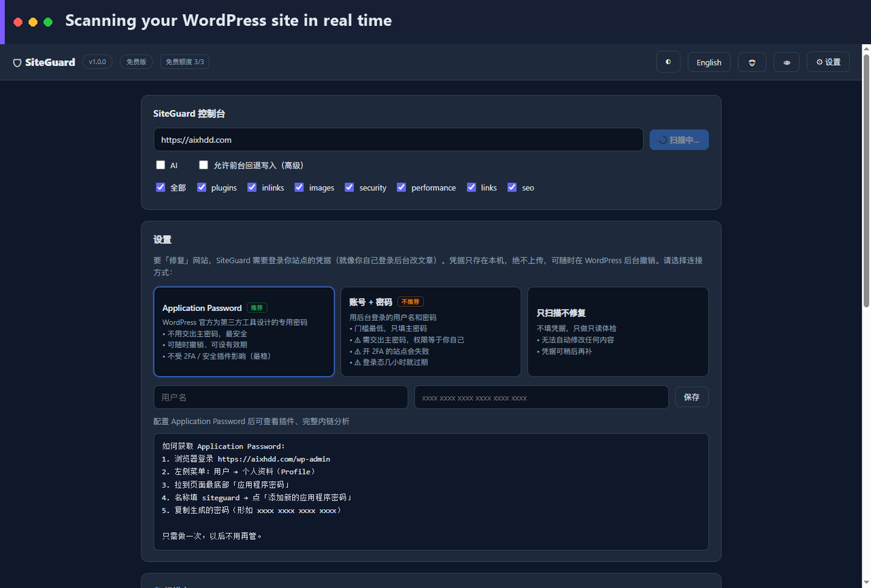Toggle the images checkbox

299,187
